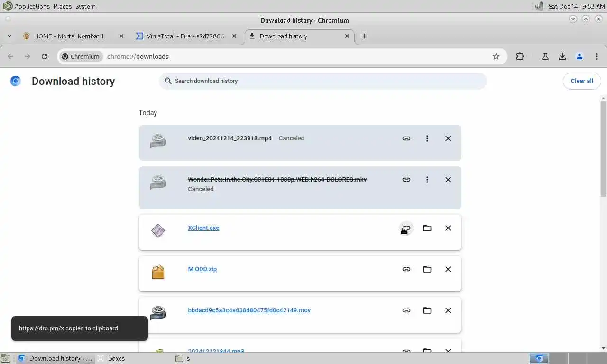Viewport: 607px width, 364px height.
Task: Remove video_20241214_223918.mp4 from download list
Action: 448,138
